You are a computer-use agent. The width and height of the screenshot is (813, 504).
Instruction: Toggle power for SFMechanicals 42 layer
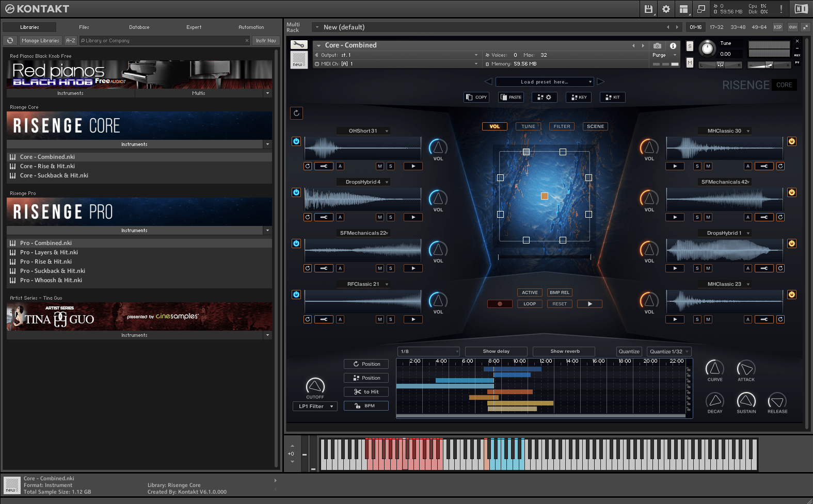click(792, 192)
